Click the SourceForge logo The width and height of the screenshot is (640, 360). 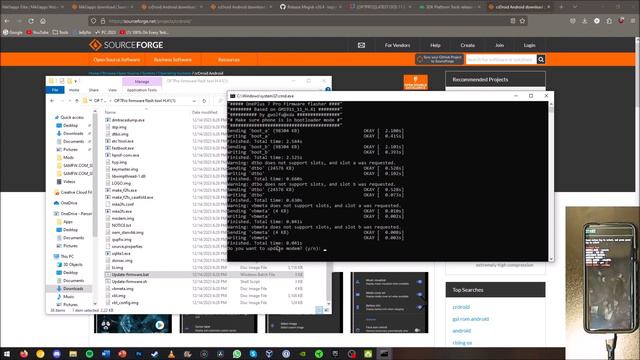coord(126,45)
